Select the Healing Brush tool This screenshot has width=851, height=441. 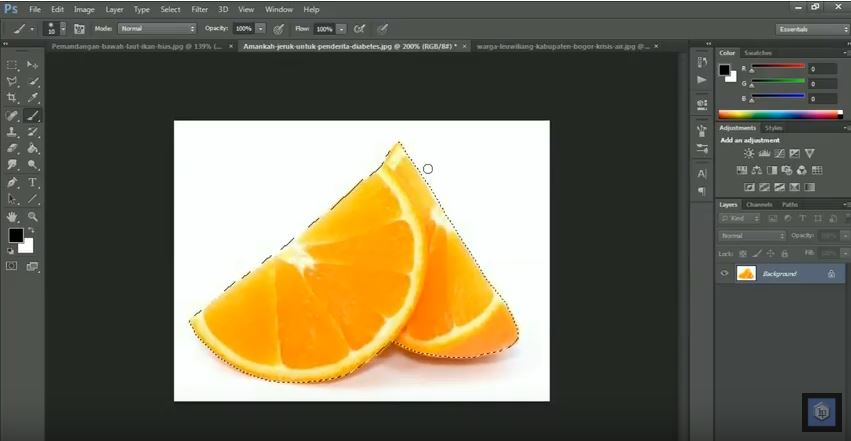pos(12,115)
